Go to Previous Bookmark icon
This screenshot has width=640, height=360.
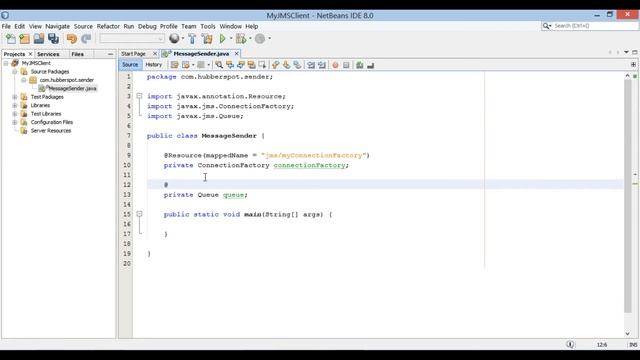276,65
